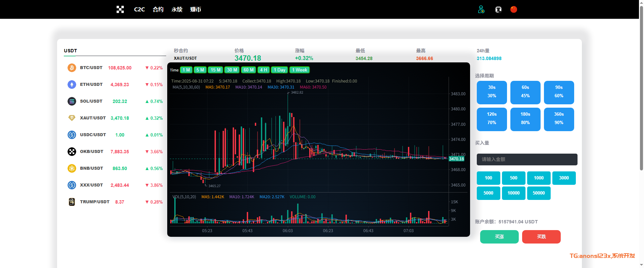Click the TRUMP/USDT coin icon
Image resolution: width=644 pixels, height=268 pixels.
pyautogui.click(x=72, y=202)
